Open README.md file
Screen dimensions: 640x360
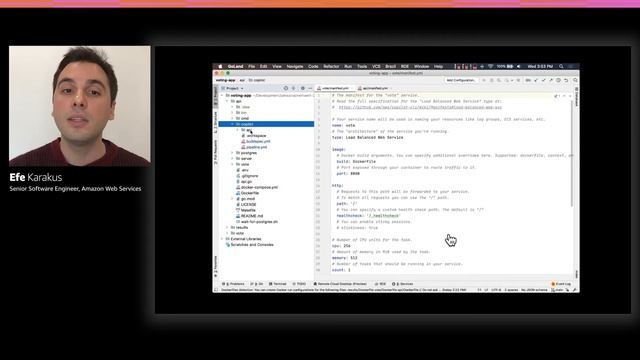[x=249, y=216]
